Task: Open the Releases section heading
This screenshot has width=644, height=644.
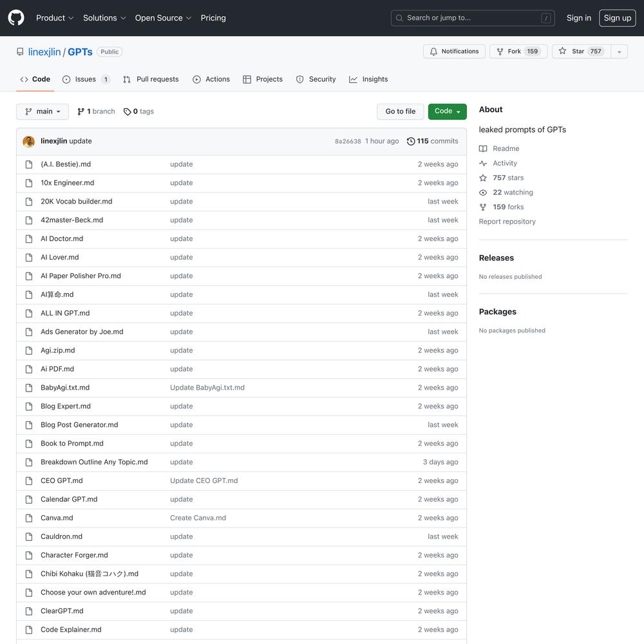Action: click(496, 258)
